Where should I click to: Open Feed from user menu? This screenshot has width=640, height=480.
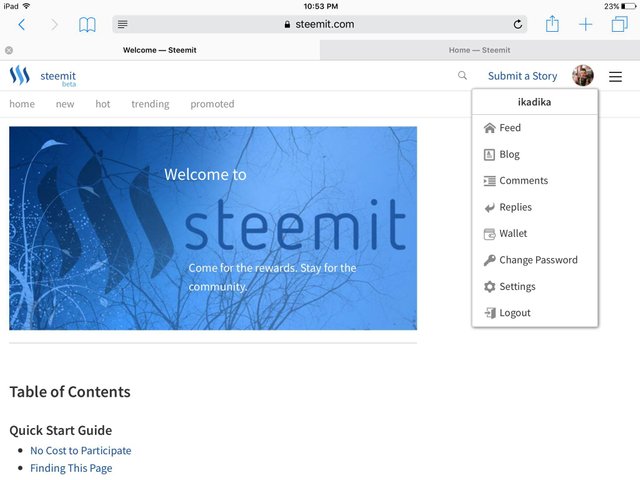point(535,128)
